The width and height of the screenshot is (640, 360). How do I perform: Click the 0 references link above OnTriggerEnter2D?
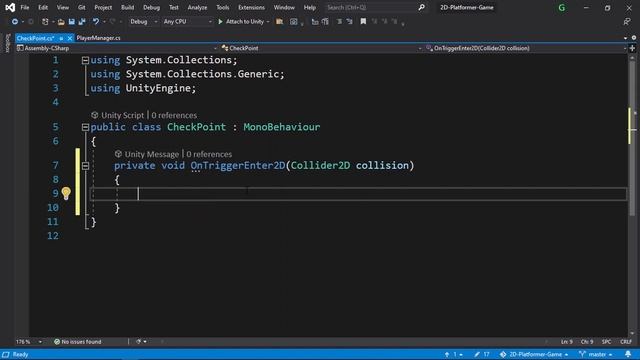[x=209, y=154]
